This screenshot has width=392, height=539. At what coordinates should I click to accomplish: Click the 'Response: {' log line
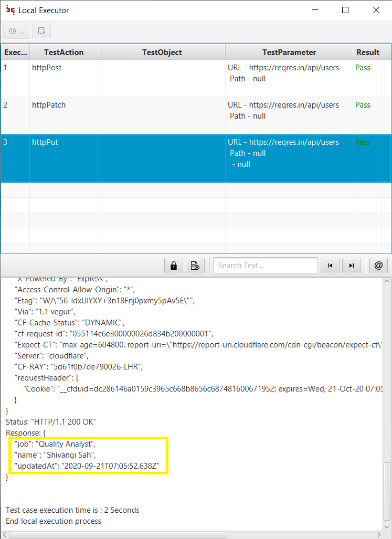coord(26,433)
